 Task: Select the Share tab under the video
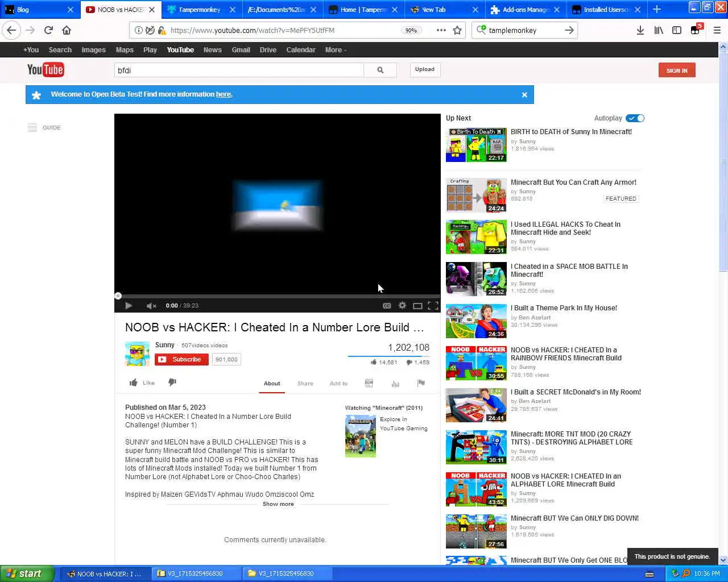pos(305,384)
